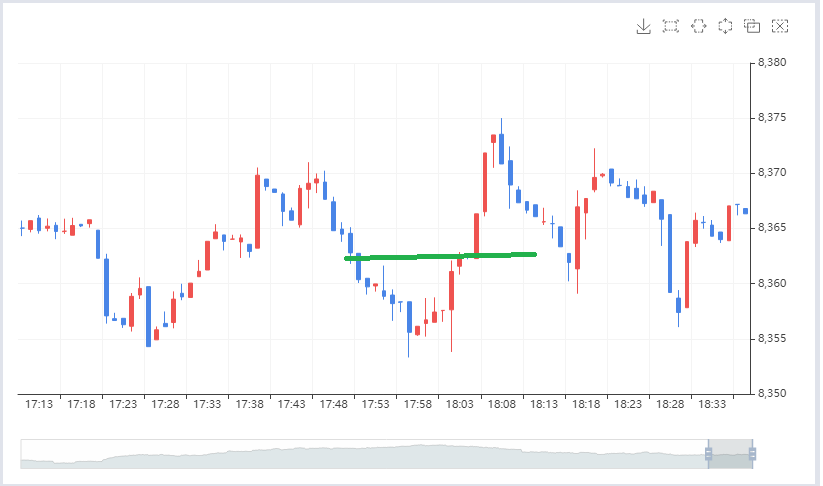
Task: Click the 18:08 time axis label
Action: [x=502, y=404]
